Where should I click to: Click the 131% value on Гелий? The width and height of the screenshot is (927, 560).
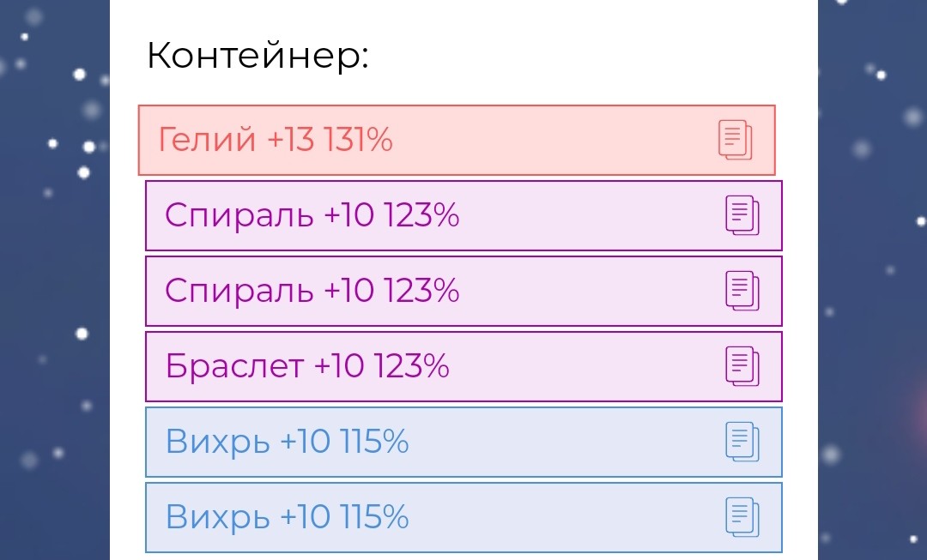coord(358,139)
